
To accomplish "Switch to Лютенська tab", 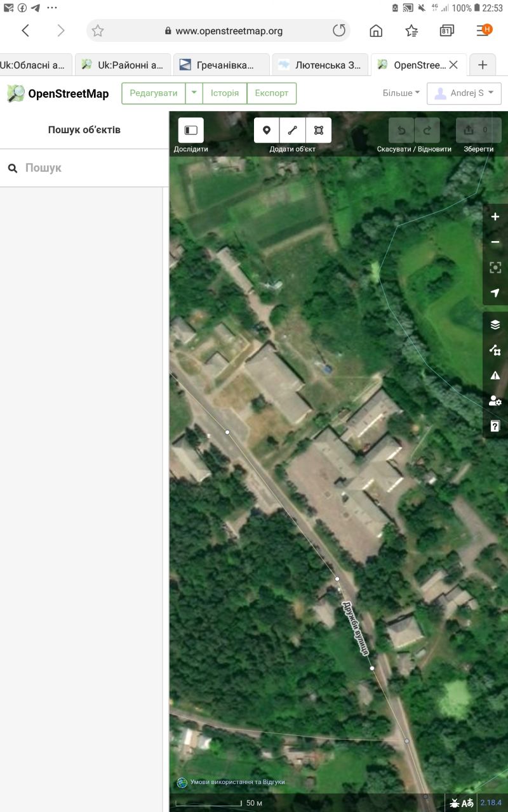I will pos(320,65).
